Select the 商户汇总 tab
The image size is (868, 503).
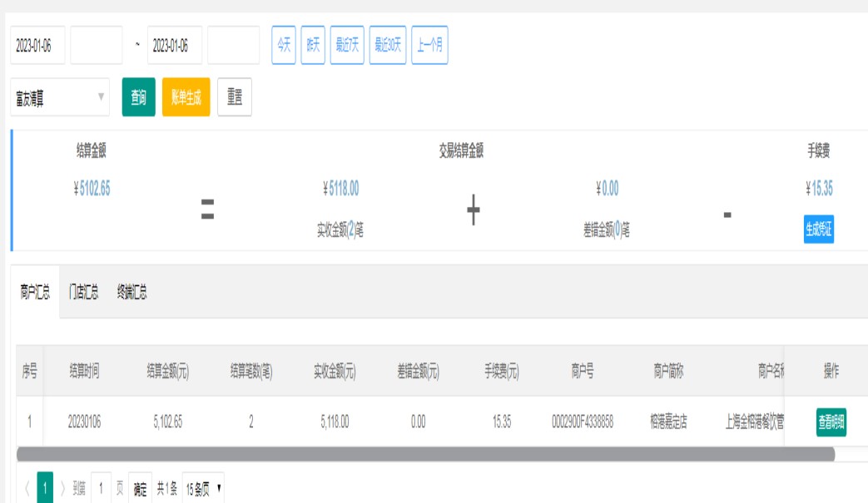pyautogui.click(x=35, y=292)
